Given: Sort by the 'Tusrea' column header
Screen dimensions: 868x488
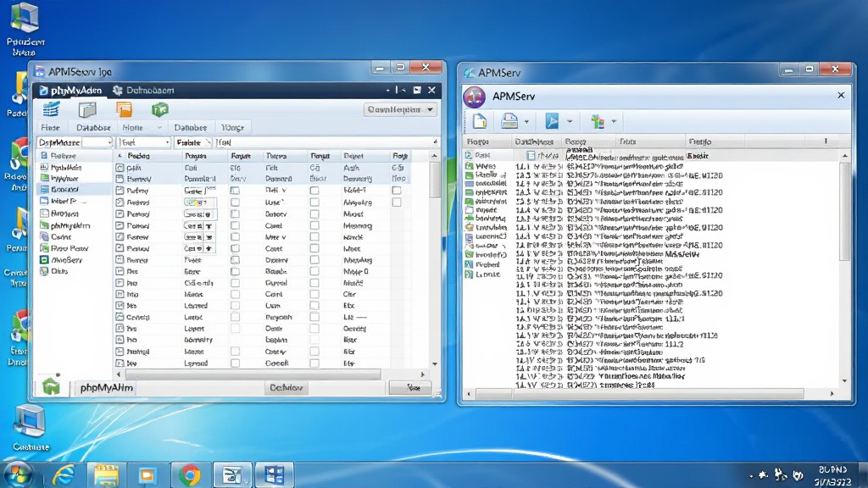Looking at the screenshot, I should click(275, 156).
